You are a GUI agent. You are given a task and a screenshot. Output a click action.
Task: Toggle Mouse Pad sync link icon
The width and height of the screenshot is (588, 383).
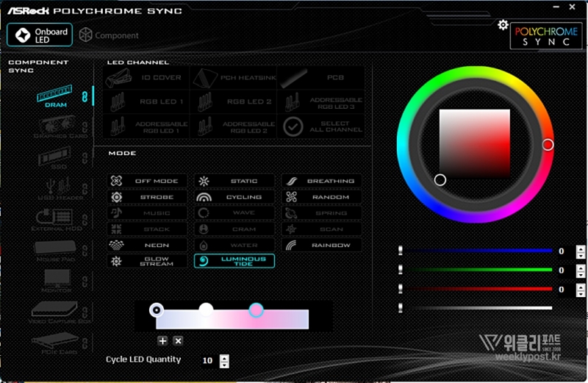(x=85, y=250)
